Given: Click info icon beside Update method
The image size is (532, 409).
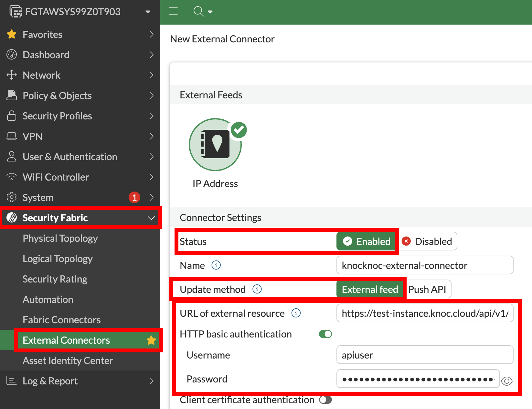Looking at the screenshot, I should tap(257, 289).
